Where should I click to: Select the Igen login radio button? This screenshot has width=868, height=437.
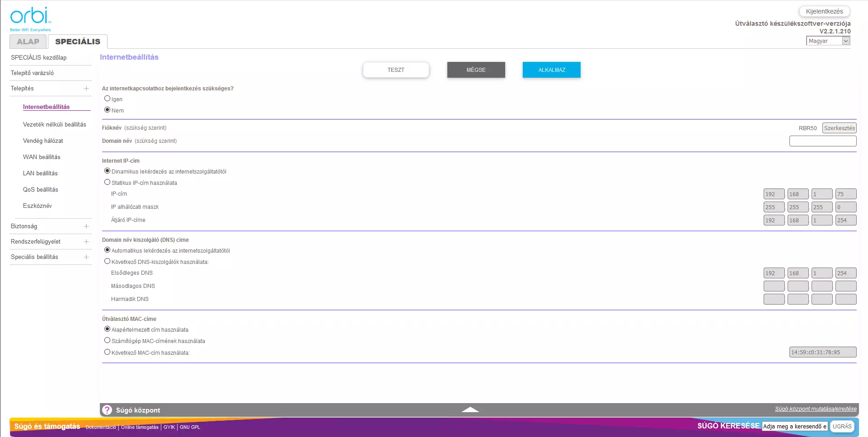(x=108, y=99)
